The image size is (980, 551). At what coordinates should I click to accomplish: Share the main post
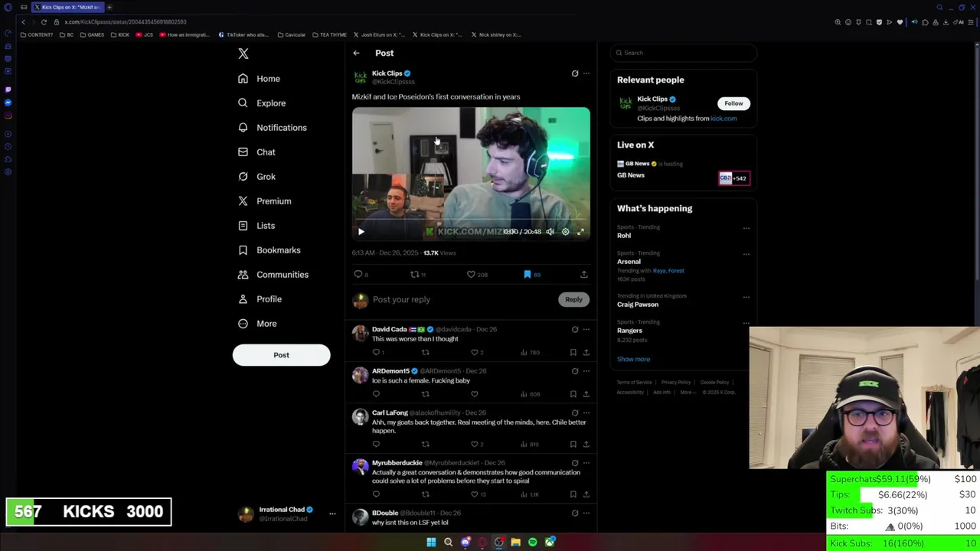click(x=583, y=274)
